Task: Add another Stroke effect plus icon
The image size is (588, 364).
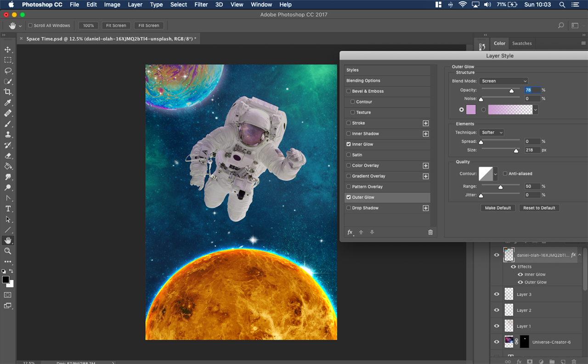Action: pyautogui.click(x=426, y=123)
